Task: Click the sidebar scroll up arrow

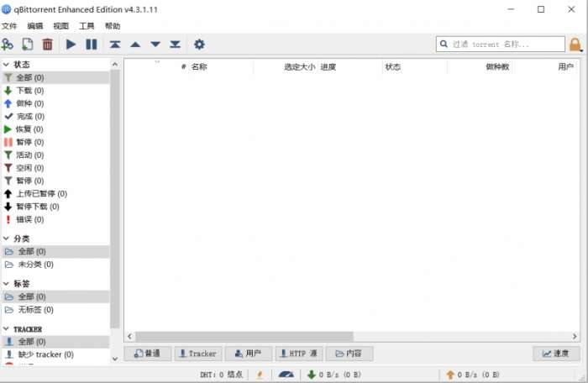Action: 115,65
